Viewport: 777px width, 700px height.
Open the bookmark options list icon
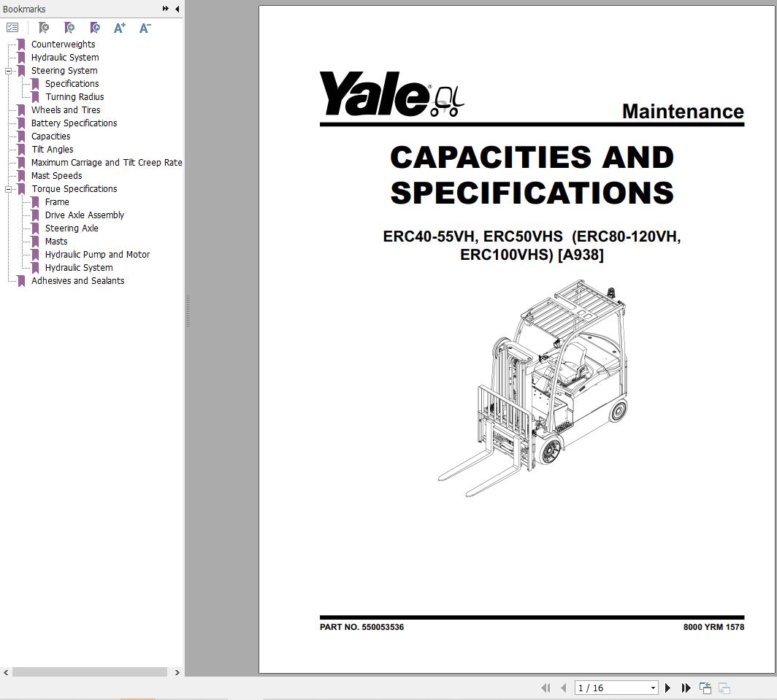(12, 28)
